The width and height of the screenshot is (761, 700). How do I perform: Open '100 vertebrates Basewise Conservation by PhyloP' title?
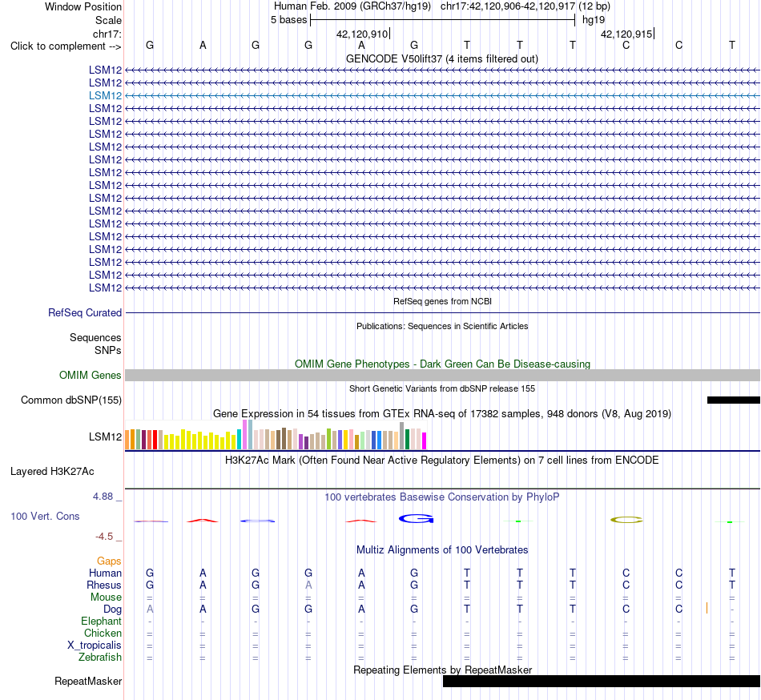click(x=441, y=497)
